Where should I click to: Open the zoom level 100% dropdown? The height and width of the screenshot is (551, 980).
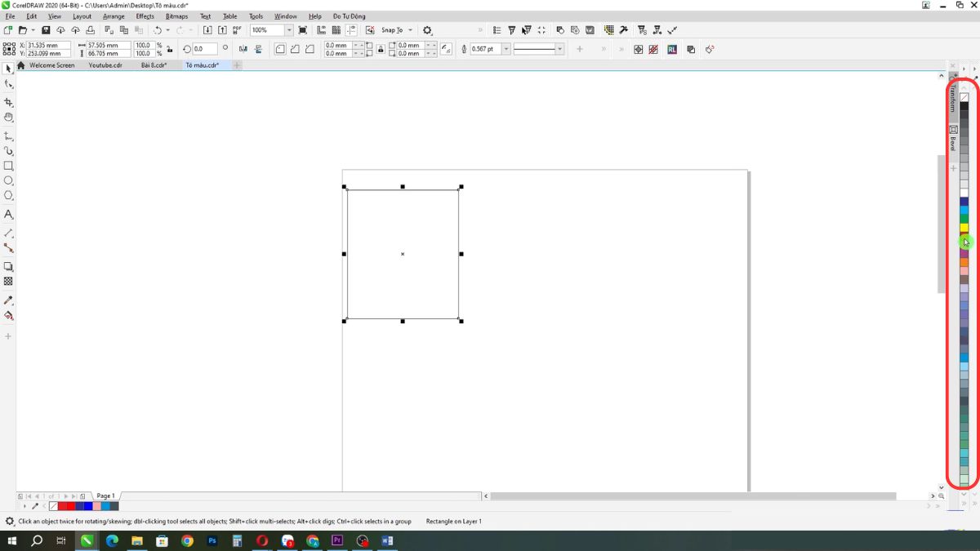point(289,30)
